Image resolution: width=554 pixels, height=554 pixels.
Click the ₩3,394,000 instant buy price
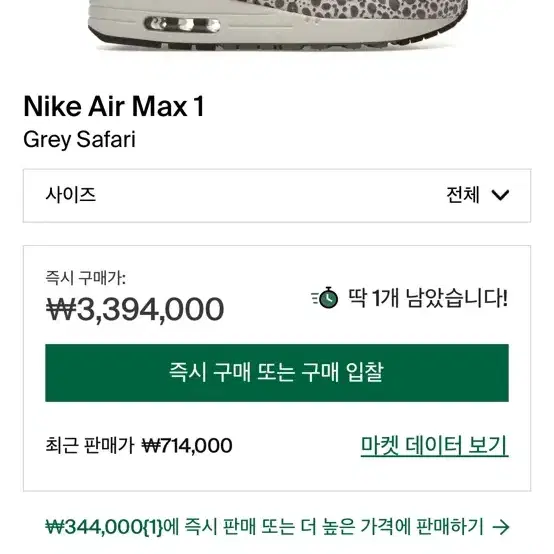(x=135, y=310)
